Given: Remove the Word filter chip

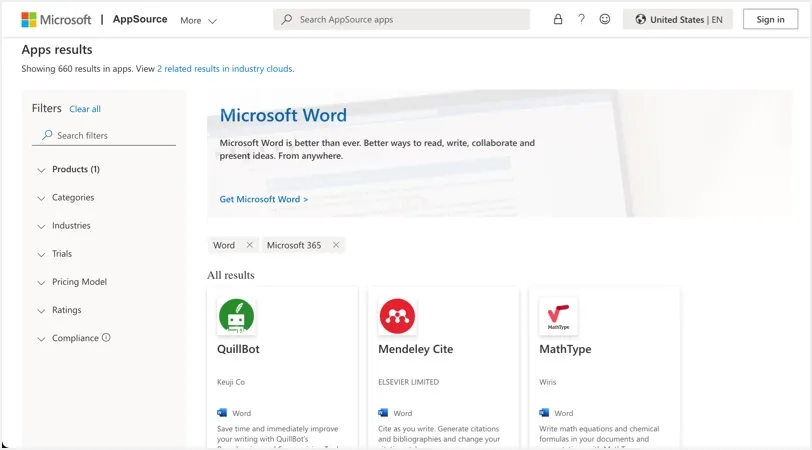Looking at the screenshot, I should coord(250,245).
